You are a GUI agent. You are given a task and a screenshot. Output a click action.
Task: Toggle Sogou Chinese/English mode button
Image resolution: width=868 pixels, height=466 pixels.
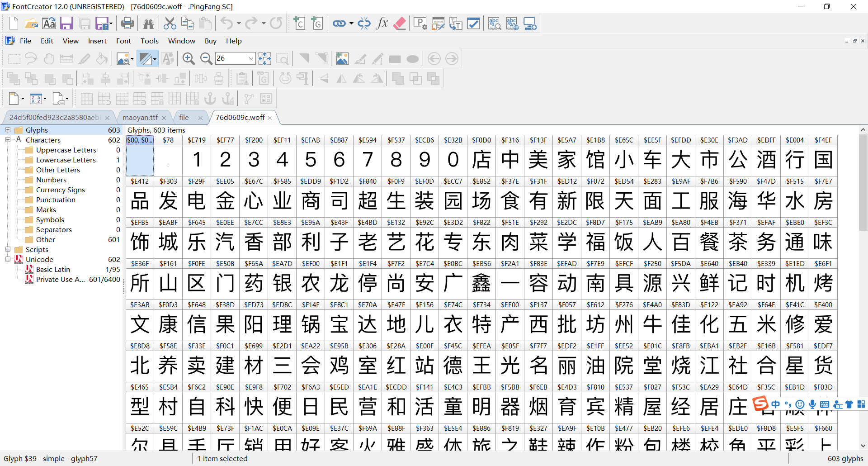pos(776,404)
